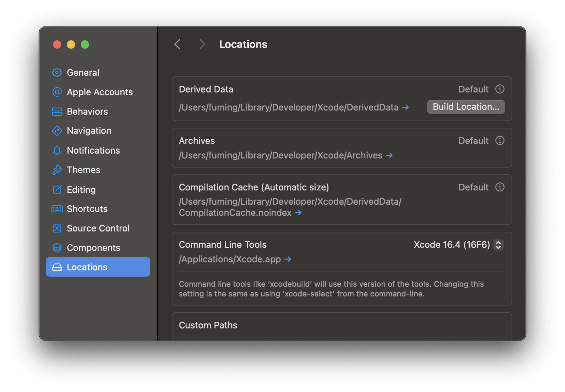Open the Components settings pane
The image size is (565, 392).
coord(98,247)
